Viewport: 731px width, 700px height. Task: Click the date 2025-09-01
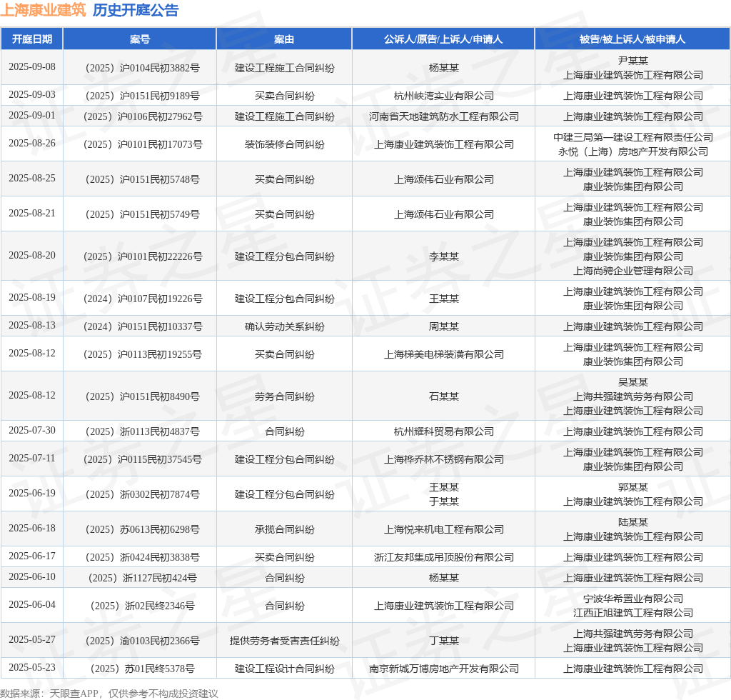pyautogui.click(x=31, y=115)
